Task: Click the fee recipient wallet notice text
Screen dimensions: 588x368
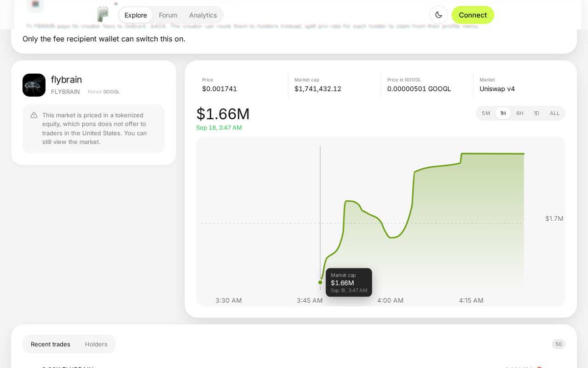Action: pos(104,38)
